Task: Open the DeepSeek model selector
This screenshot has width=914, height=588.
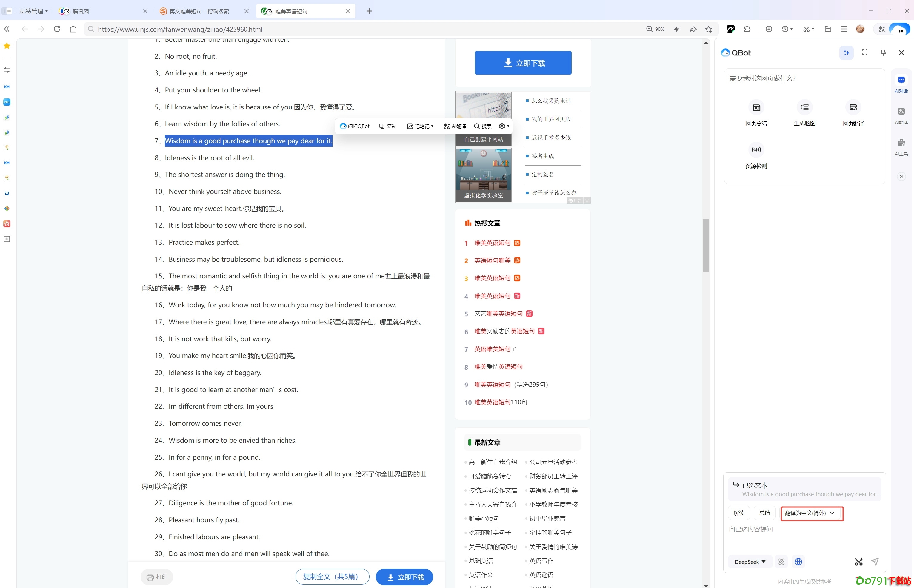Action: (750, 562)
